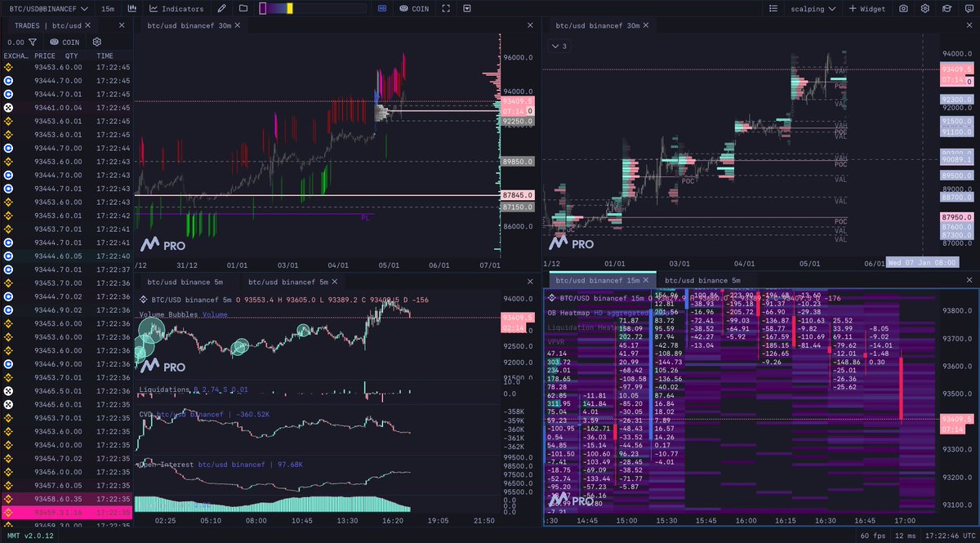Close the lower-left chart panel
This screenshot has width=980, height=543.
point(531,281)
